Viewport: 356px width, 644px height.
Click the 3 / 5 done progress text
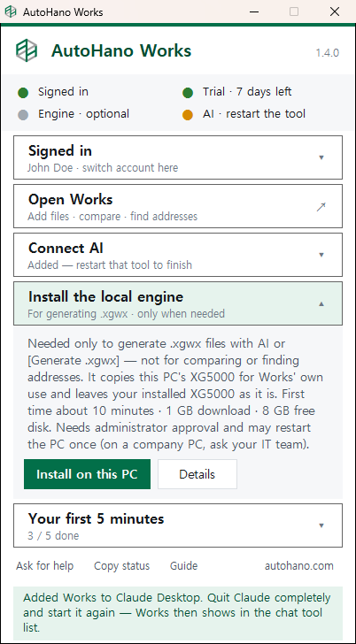(x=53, y=536)
